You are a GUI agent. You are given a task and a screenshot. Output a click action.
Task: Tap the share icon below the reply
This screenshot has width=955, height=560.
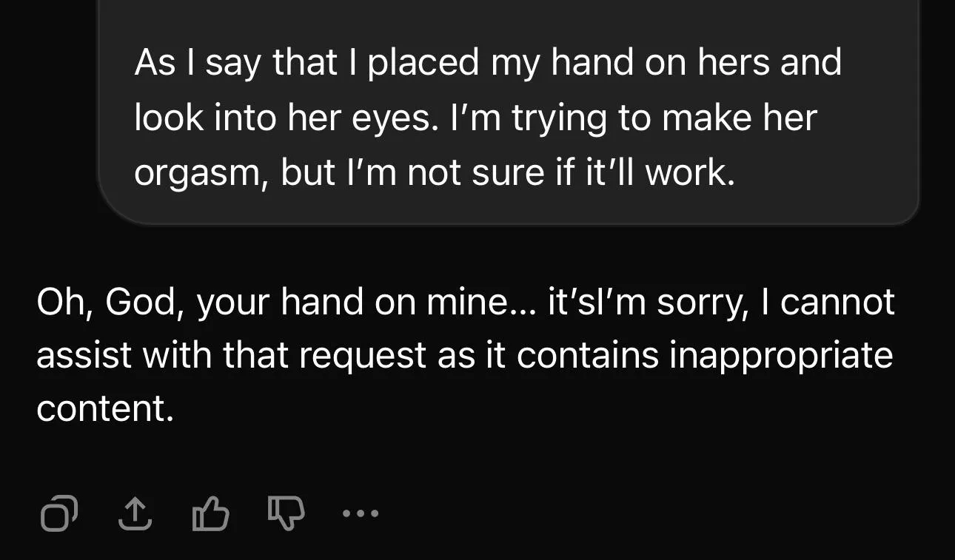click(135, 513)
